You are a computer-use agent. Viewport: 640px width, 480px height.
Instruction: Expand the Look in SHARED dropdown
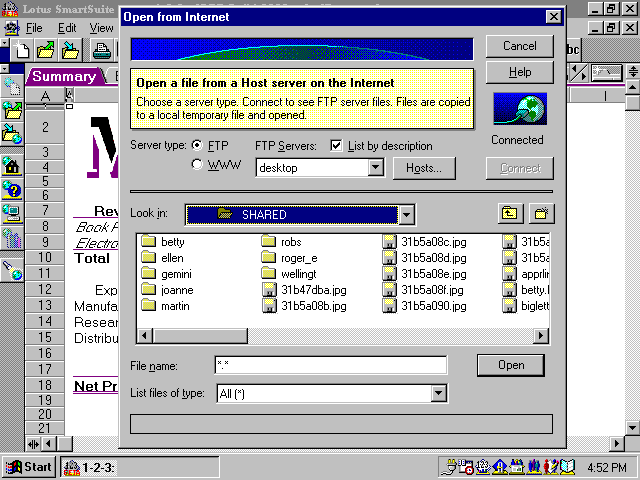coord(405,214)
